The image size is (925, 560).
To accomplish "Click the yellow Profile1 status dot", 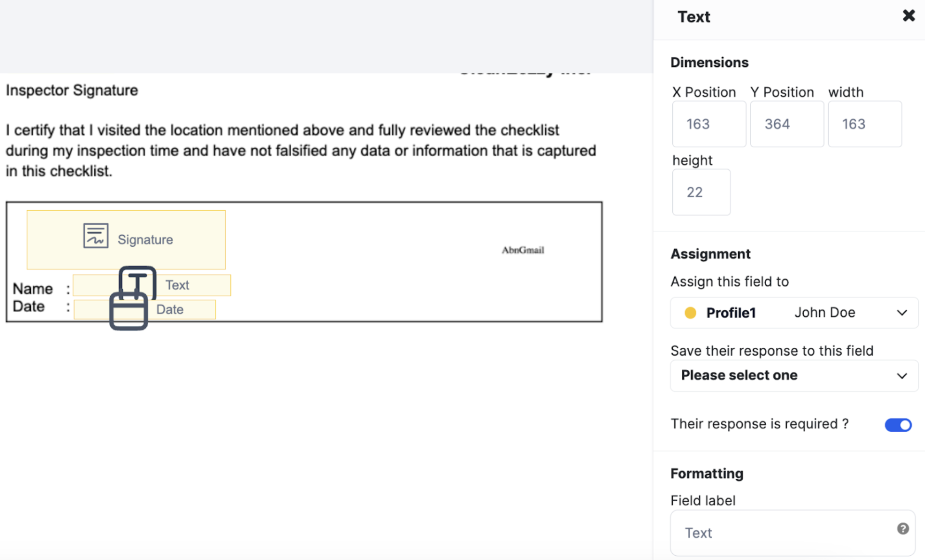I will click(690, 313).
